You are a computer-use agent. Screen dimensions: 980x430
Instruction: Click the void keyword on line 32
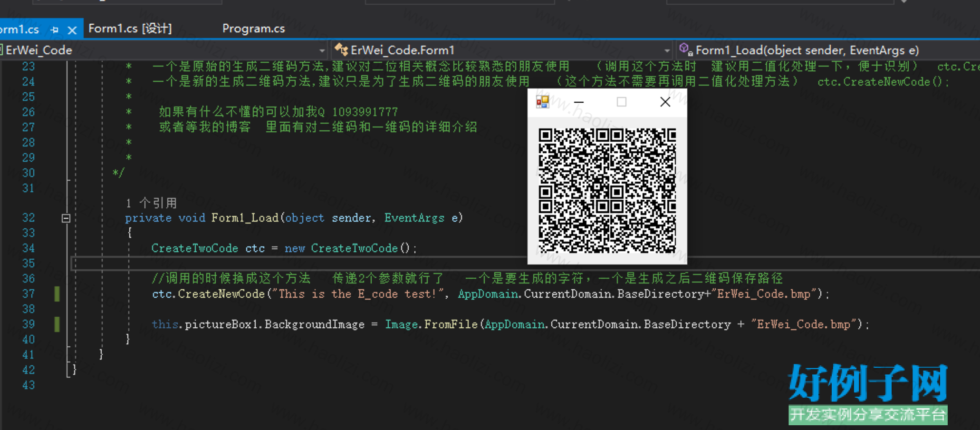pos(192,218)
